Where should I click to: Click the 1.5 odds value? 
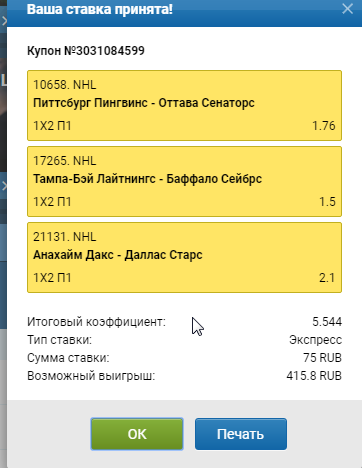327,202
